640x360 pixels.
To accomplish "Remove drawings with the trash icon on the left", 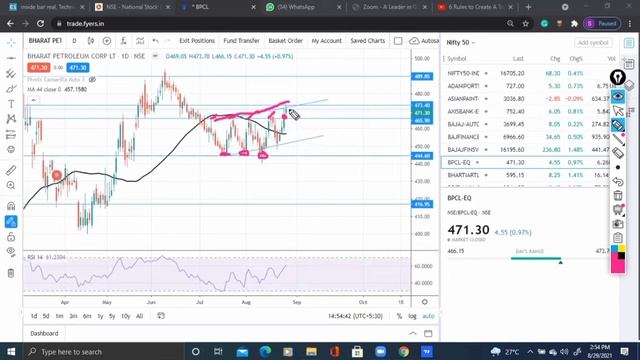I will click(x=11, y=273).
